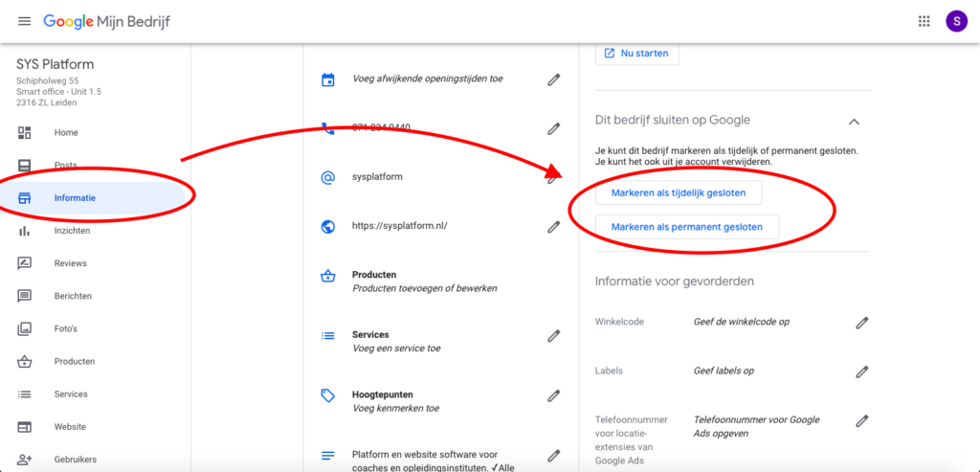980x472 pixels.
Task: Click the Inzichten bar chart icon
Action: [24, 231]
